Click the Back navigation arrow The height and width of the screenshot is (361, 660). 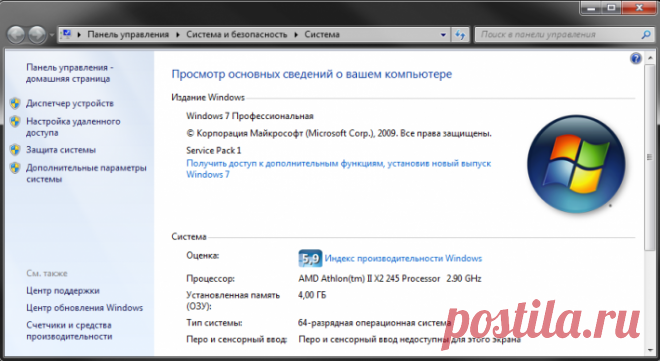(16, 35)
